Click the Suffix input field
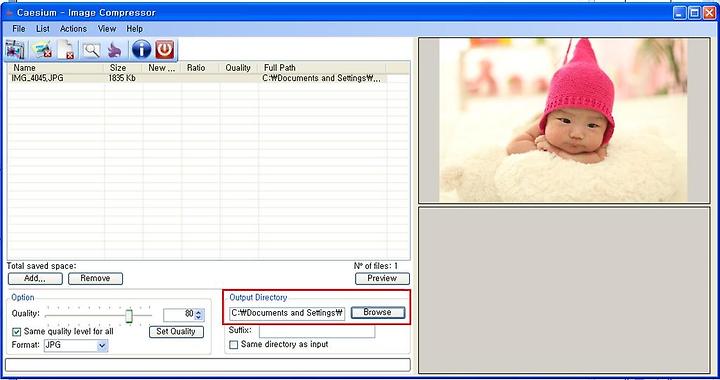 tap(317, 331)
